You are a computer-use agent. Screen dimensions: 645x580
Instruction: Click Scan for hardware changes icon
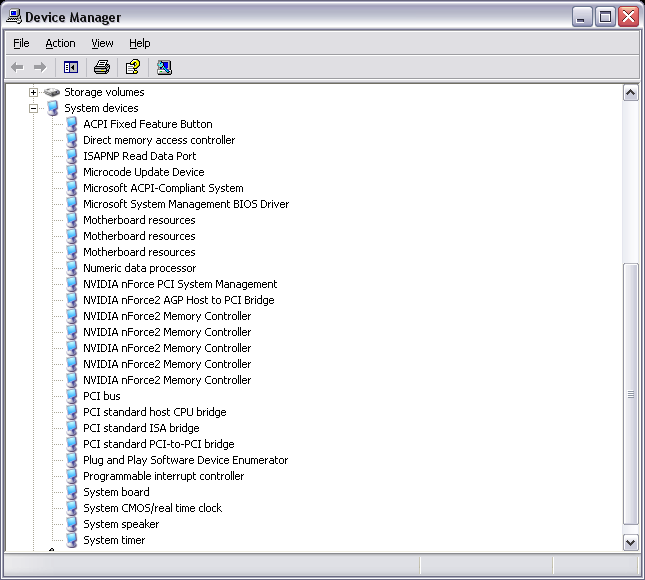164,67
